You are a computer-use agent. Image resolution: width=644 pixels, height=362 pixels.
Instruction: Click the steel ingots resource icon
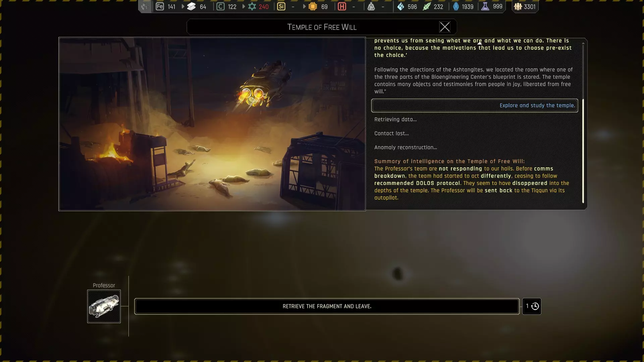click(192, 6)
